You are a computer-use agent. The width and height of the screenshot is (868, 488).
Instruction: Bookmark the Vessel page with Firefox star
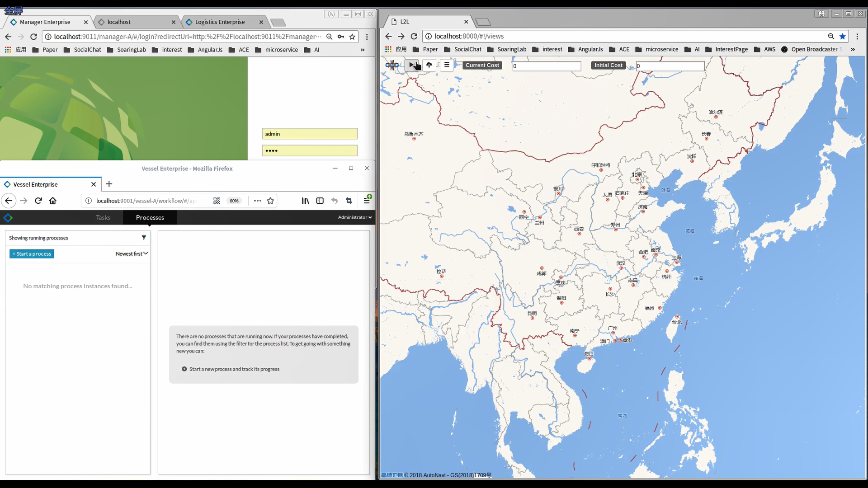tap(270, 201)
